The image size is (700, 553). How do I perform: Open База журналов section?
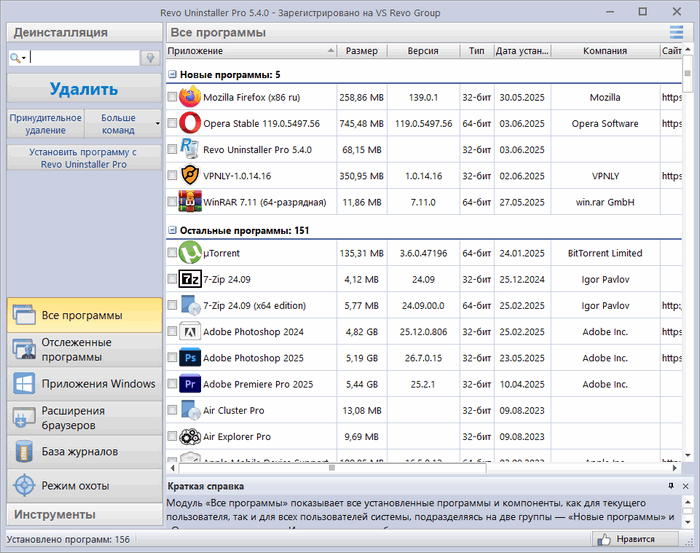(x=84, y=452)
